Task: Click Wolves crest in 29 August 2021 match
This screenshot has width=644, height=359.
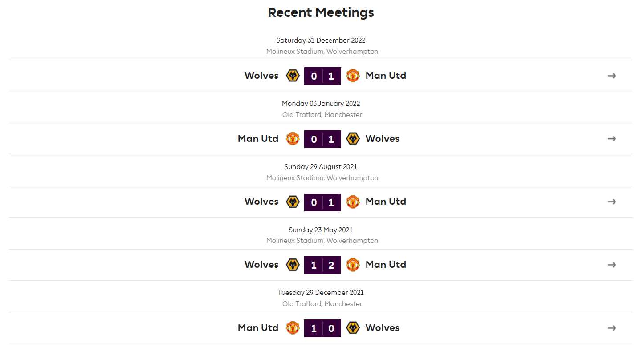Action: pyautogui.click(x=293, y=202)
